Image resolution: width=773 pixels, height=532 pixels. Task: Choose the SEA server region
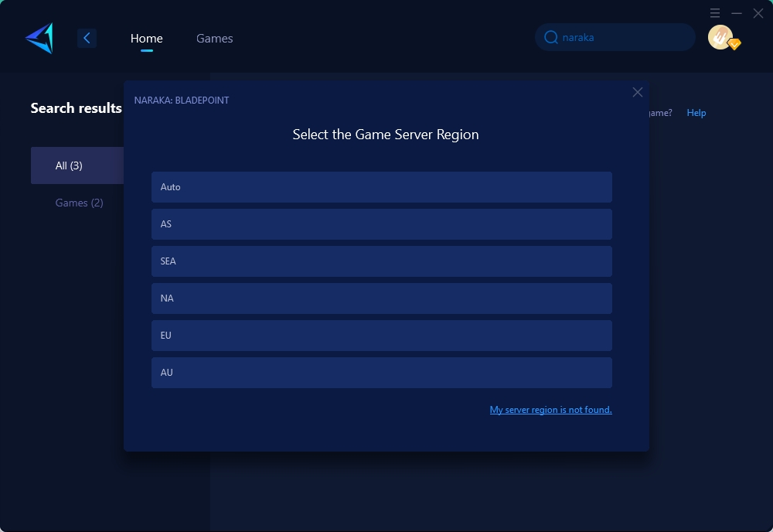[x=382, y=261]
